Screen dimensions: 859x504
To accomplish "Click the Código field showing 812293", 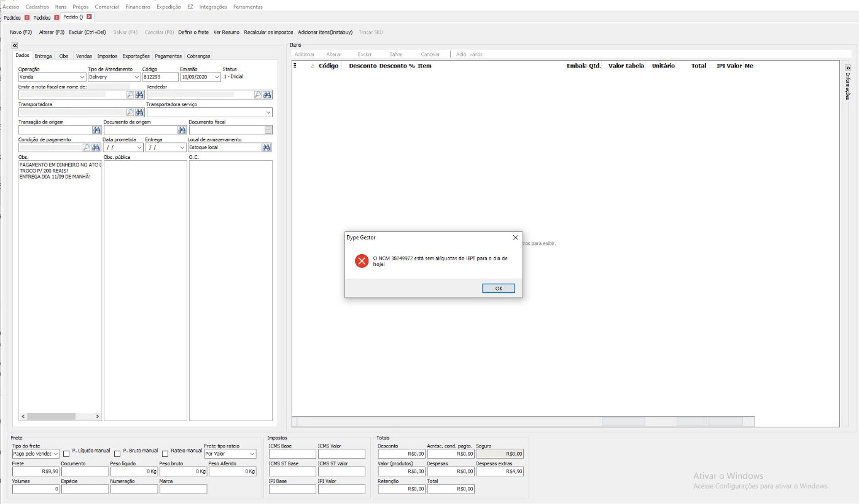I will tap(160, 77).
